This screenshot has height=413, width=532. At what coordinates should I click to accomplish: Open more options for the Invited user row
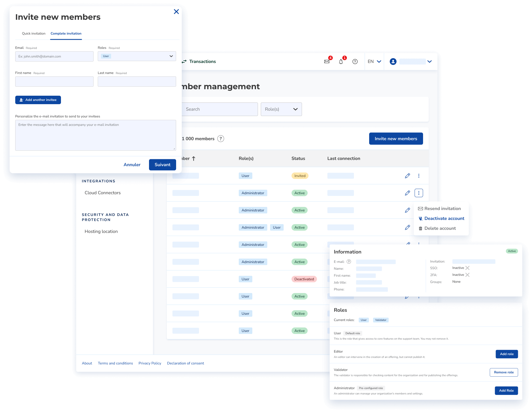point(419,176)
